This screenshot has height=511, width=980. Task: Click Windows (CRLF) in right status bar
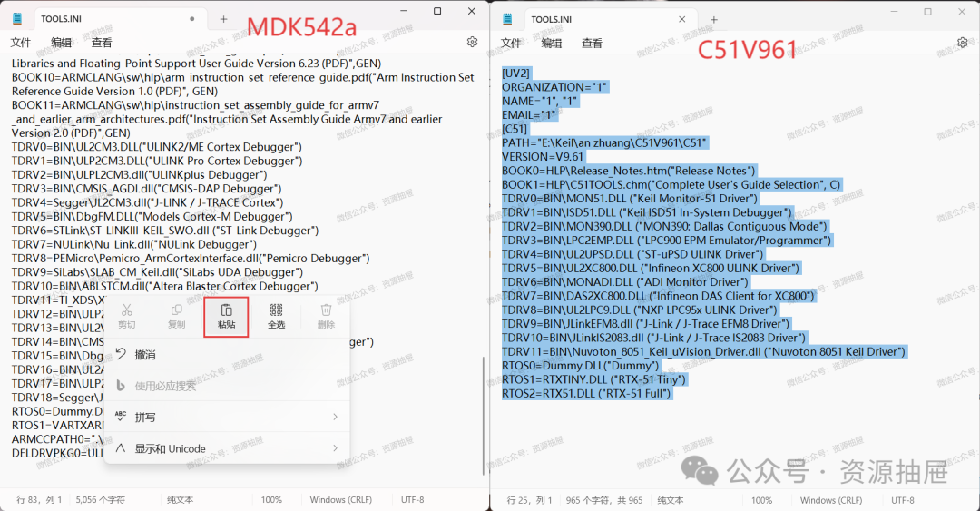pyautogui.click(x=831, y=500)
